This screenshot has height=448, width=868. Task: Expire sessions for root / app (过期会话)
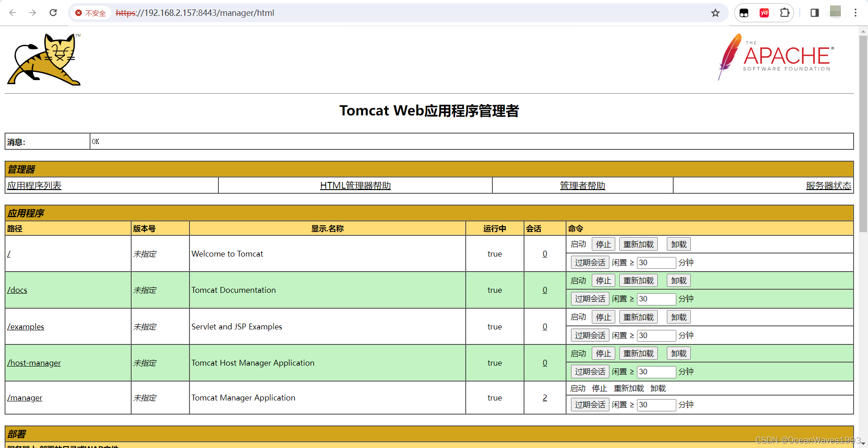(590, 262)
